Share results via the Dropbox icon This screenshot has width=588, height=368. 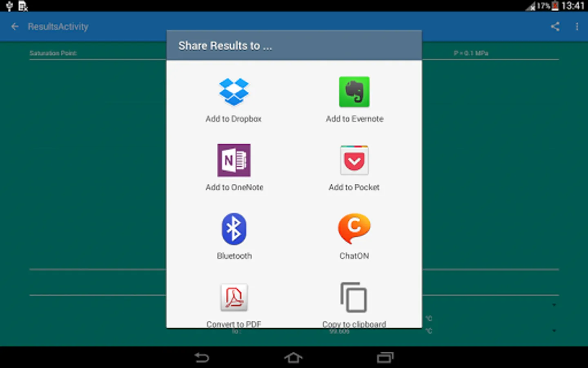pos(234,92)
